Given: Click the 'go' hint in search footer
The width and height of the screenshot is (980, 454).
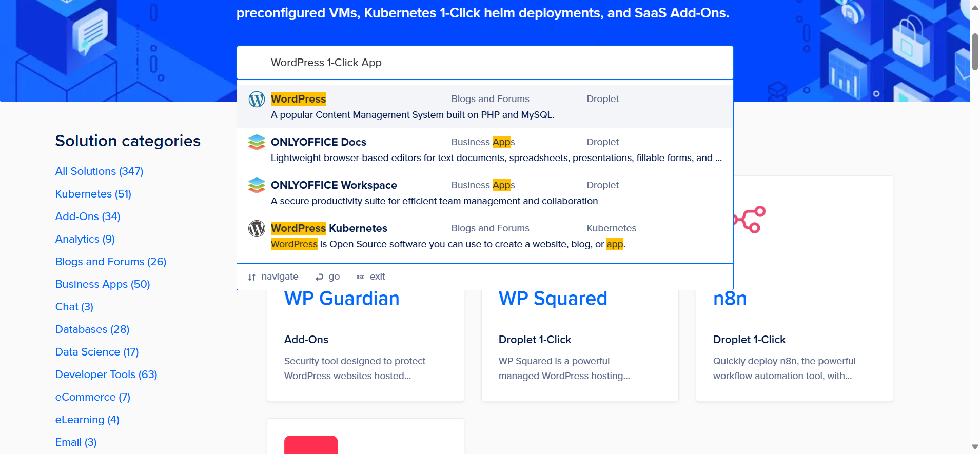Looking at the screenshot, I should (x=328, y=277).
